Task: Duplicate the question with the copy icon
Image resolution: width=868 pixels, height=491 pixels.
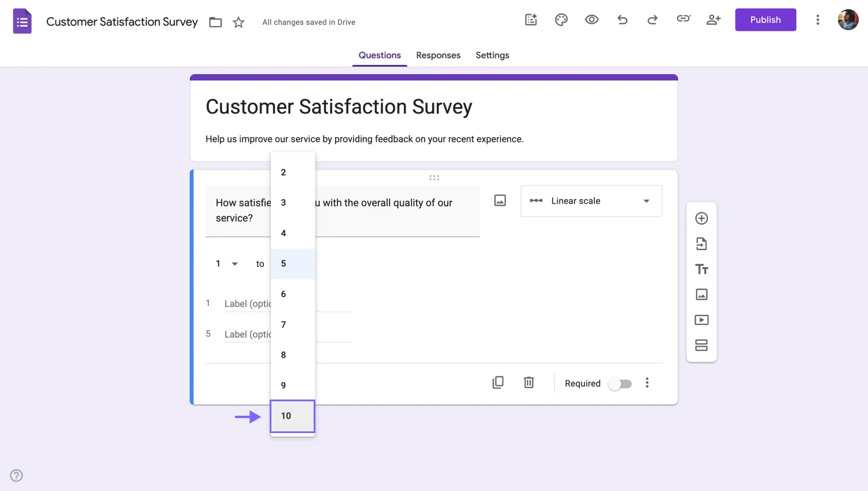Action: point(498,383)
